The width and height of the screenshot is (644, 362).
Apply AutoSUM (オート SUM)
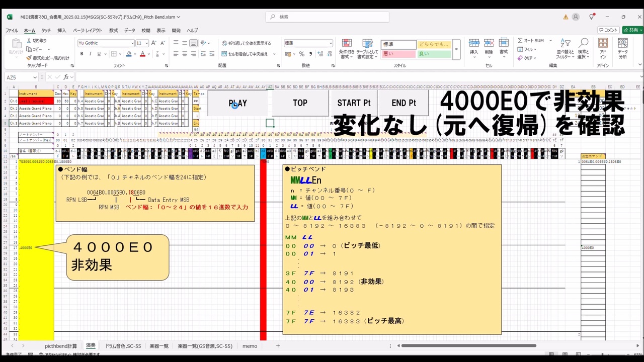(533, 41)
